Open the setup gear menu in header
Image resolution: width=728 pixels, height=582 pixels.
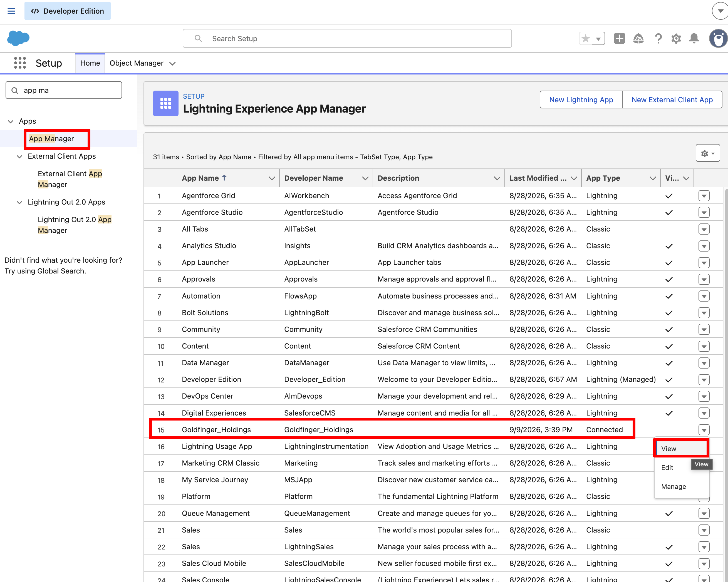[x=676, y=38]
